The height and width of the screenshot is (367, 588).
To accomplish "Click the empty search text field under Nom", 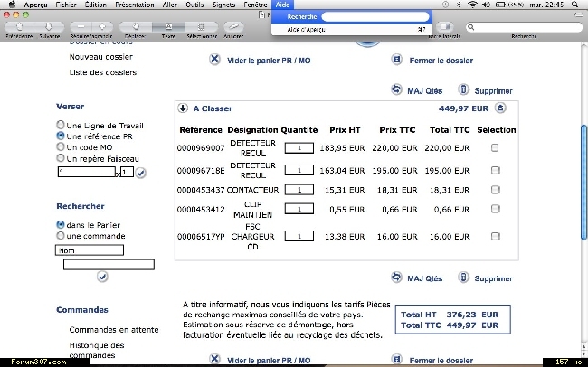I will click(x=109, y=264).
